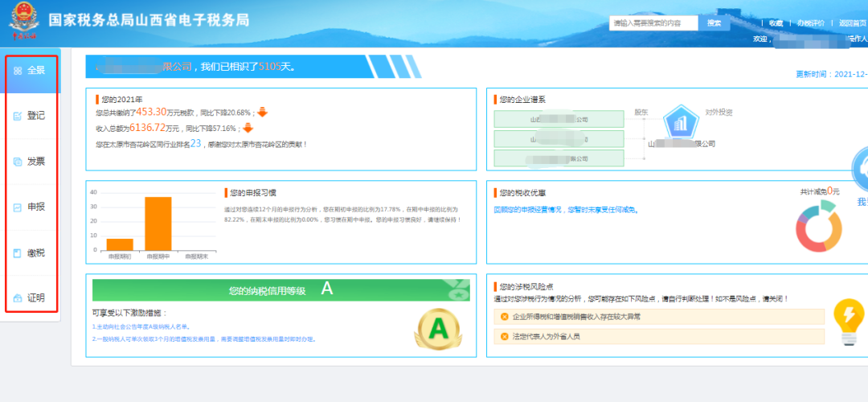Click the gold A credit medal

[x=437, y=329]
